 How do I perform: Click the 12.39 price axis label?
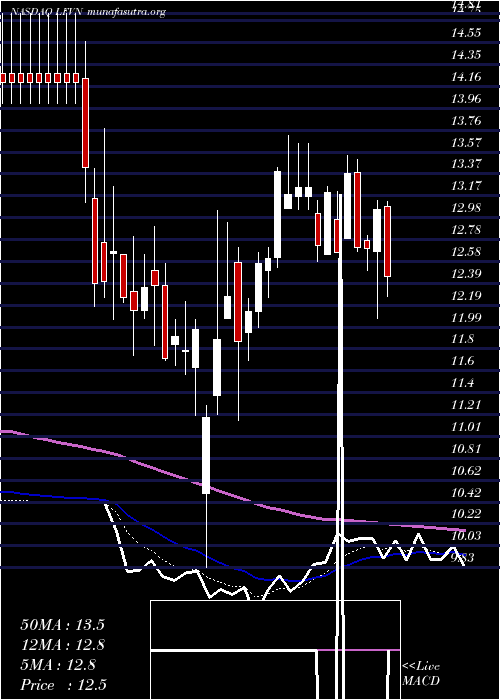(467, 274)
